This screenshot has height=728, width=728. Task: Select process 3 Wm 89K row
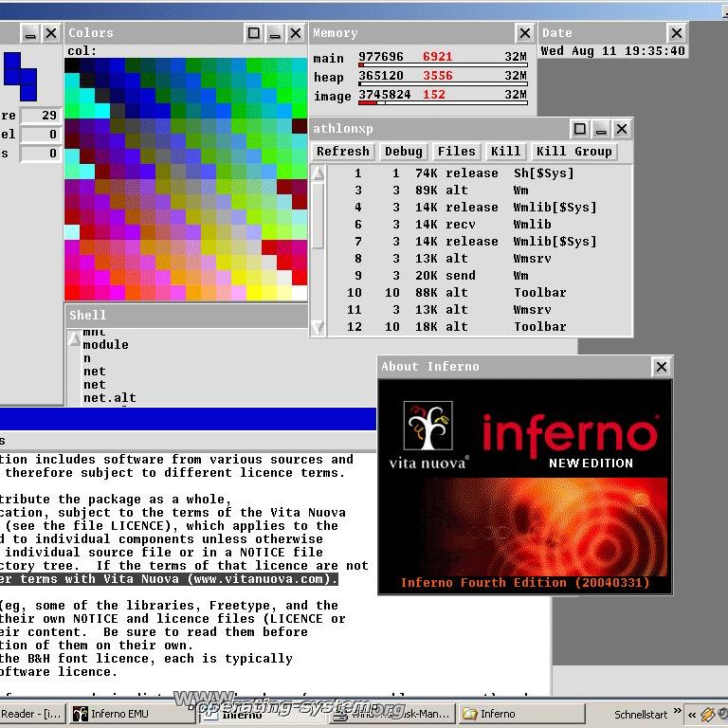click(479, 191)
